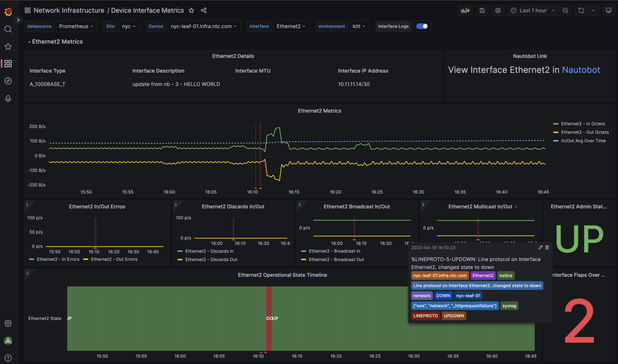Click the dashboard grid icon beside title

point(28,10)
